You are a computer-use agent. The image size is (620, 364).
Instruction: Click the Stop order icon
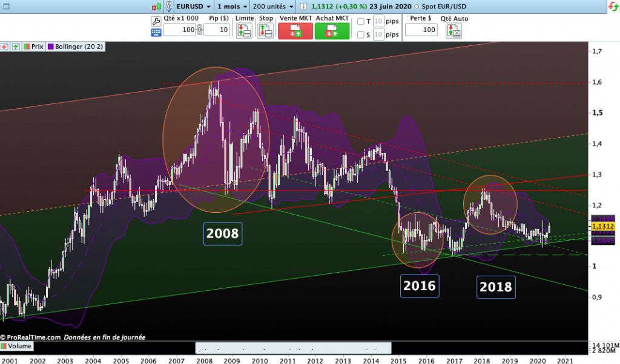266,31
